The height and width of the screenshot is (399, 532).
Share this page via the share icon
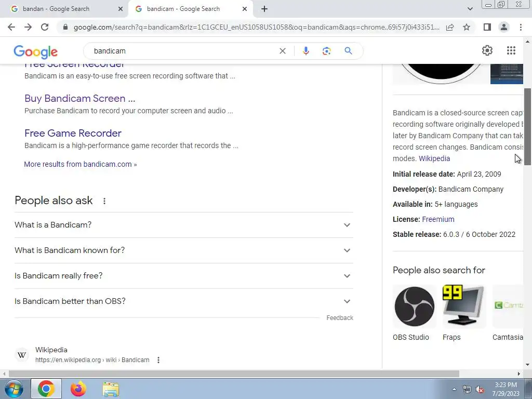click(x=450, y=27)
